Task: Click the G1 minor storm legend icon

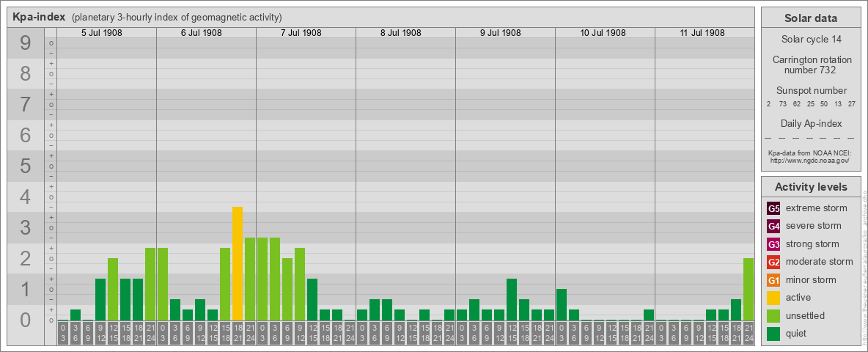Action: (x=773, y=280)
